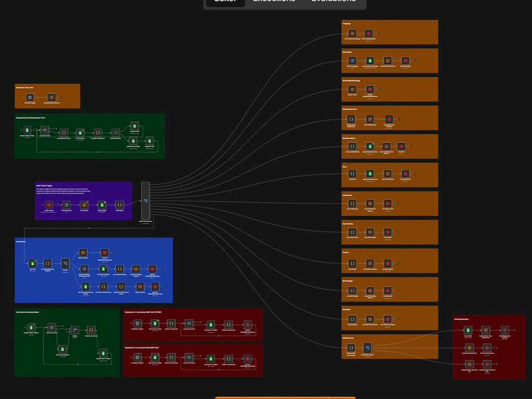Open the blue Edit Fields node in Main Menu section
The image size is (532, 399).
[352, 61]
